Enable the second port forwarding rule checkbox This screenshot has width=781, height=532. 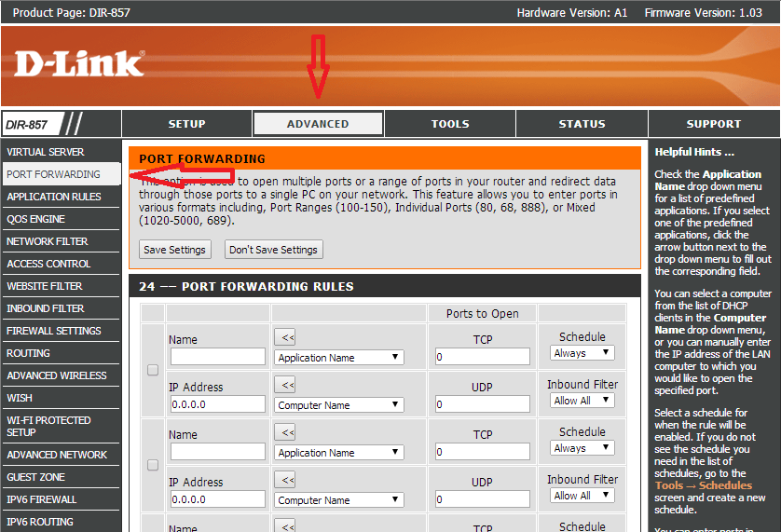tap(153, 465)
